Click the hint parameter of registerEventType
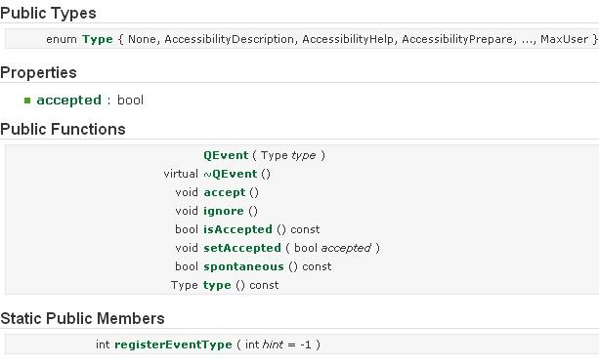Viewport: 599px width, 364px height. 273,344
